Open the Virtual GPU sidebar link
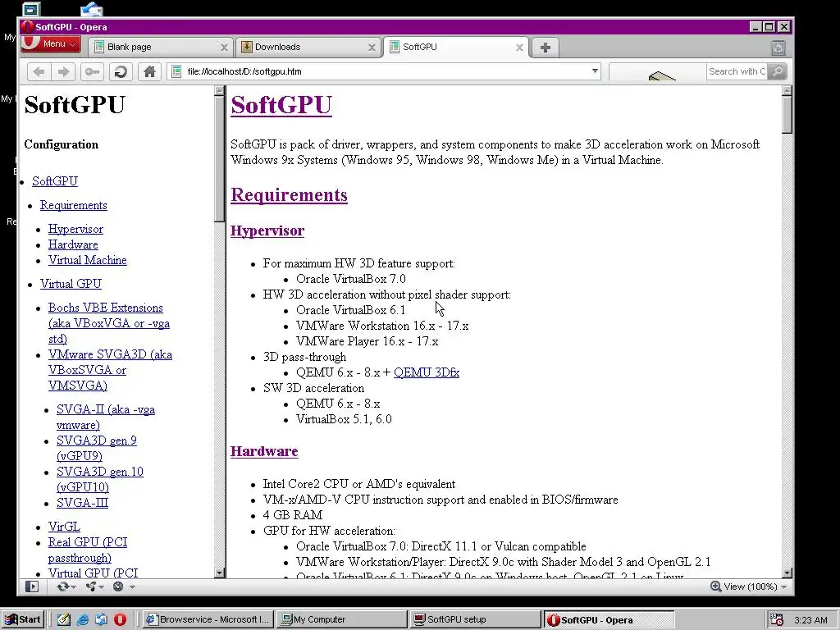Image resolution: width=840 pixels, height=630 pixels. click(x=71, y=283)
